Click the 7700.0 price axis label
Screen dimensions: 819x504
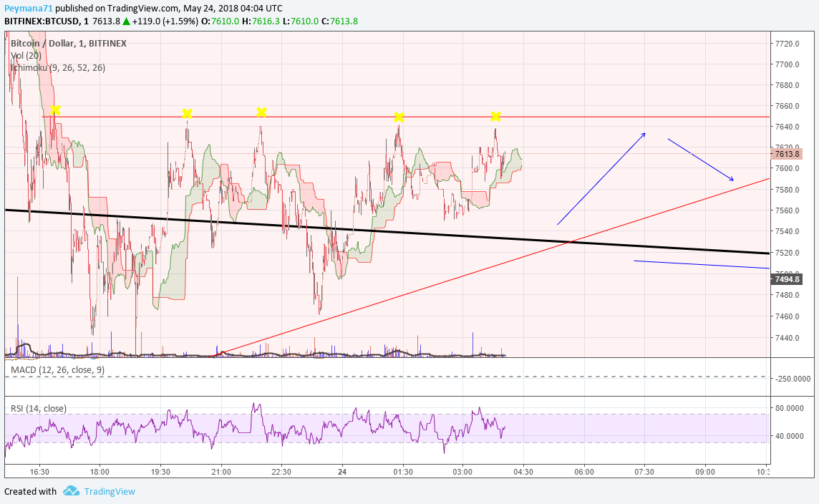787,64
